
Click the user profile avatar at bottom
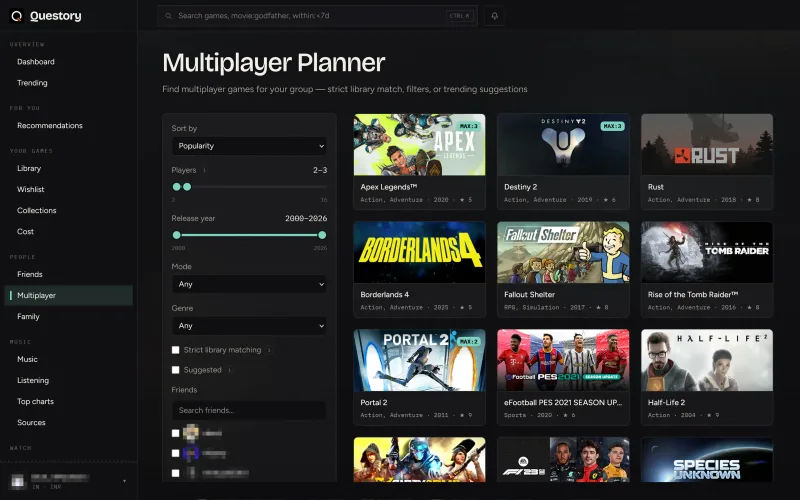click(x=17, y=481)
